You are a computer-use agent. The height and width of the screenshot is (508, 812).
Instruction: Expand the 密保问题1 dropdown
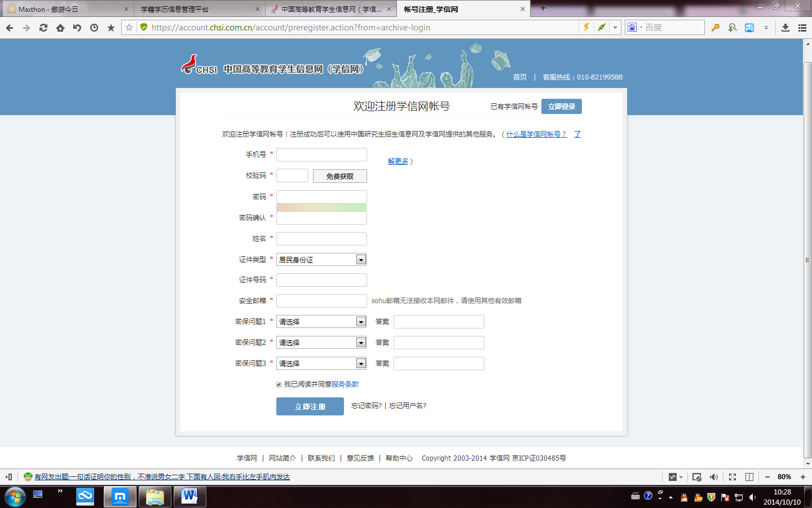point(321,322)
